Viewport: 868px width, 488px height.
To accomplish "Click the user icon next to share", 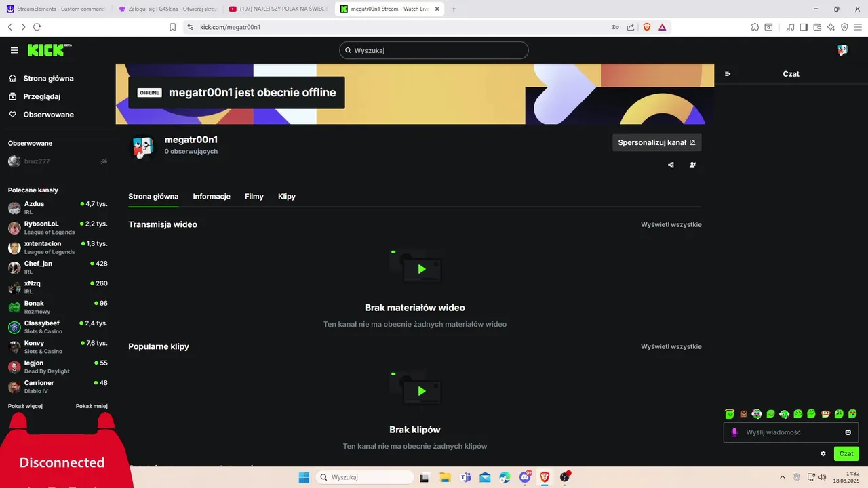I will [692, 165].
